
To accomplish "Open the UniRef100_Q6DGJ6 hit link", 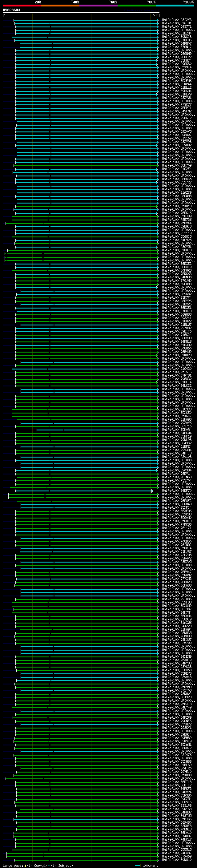I will [177, 213].
